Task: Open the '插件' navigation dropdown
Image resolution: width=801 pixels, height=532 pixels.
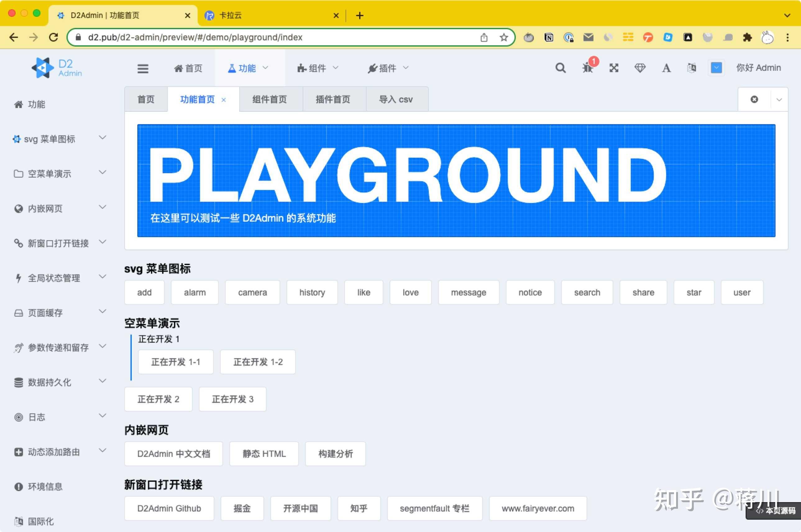Action: coord(387,68)
